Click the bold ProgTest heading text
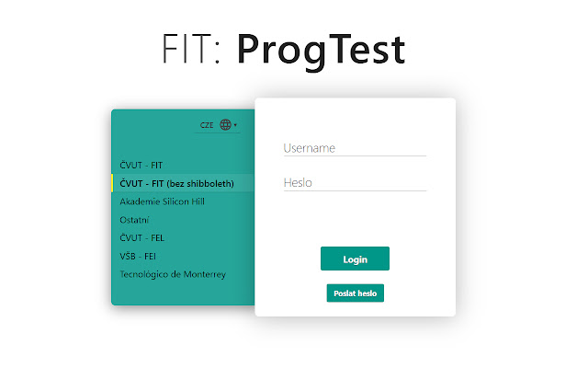This screenshot has width=588, height=368. coord(321,51)
